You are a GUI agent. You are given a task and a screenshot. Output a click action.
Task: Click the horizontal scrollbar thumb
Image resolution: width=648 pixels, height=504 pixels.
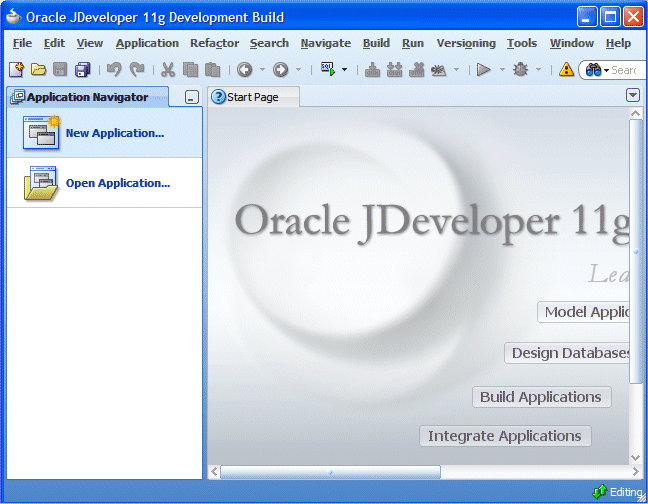tap(330, 471)
